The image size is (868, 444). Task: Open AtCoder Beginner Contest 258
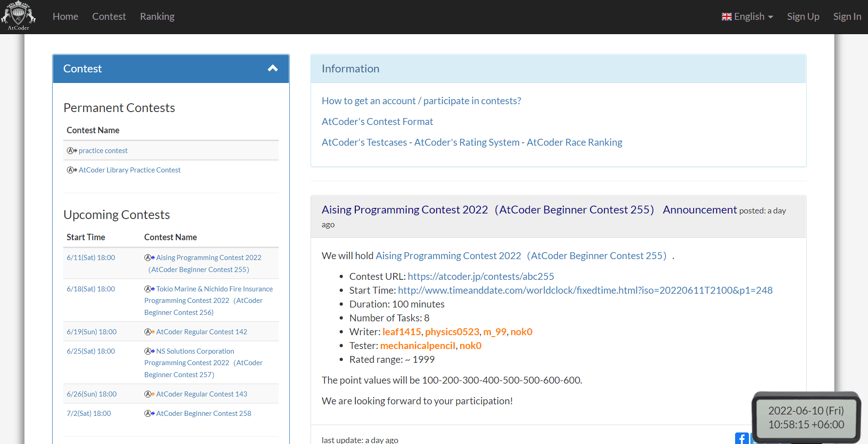pyautogui.click(x=204, y=414)
